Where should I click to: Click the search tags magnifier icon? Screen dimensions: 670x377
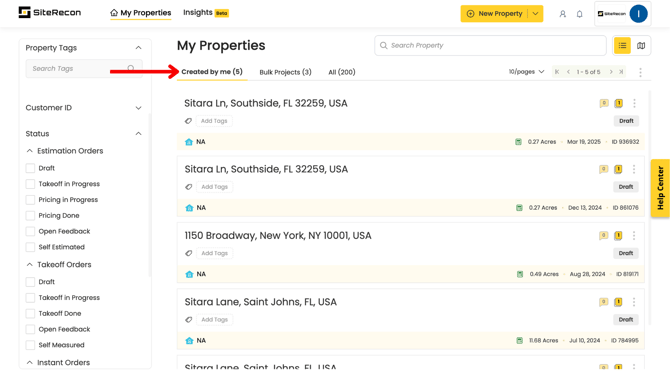[131, 68]
